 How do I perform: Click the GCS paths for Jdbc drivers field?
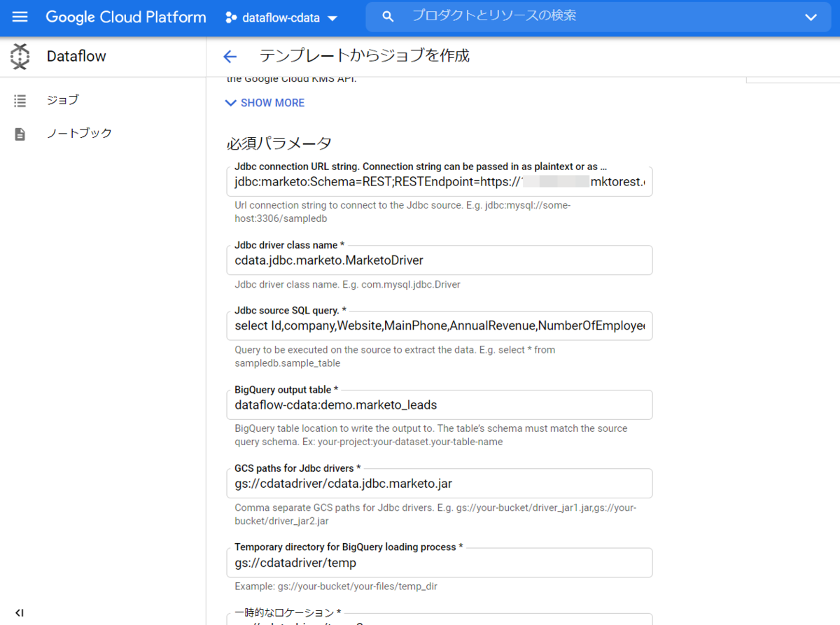tap(439, 483)
